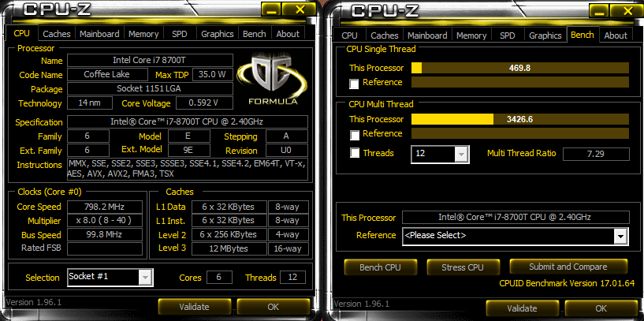Select Memory tab in right window

click(471, 35)
